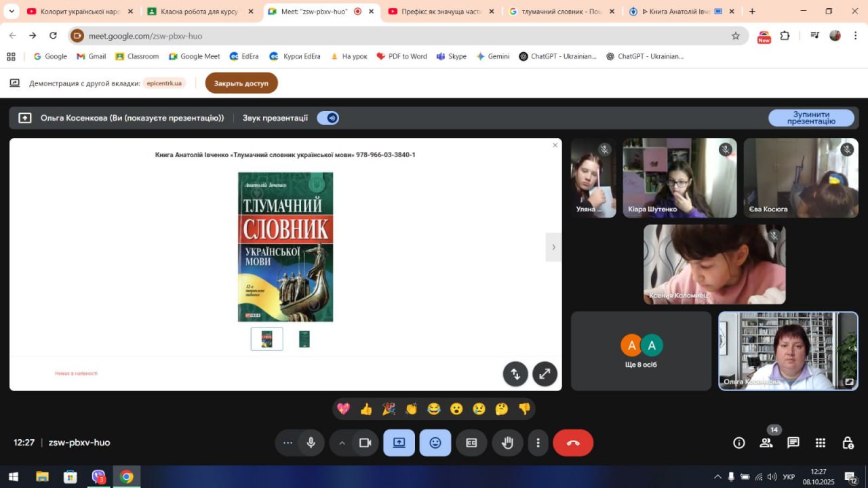The width and height of the screenshot is (868, 488).
Task: Send the thumbs up reaction
Action: click(x=366, y=409)
